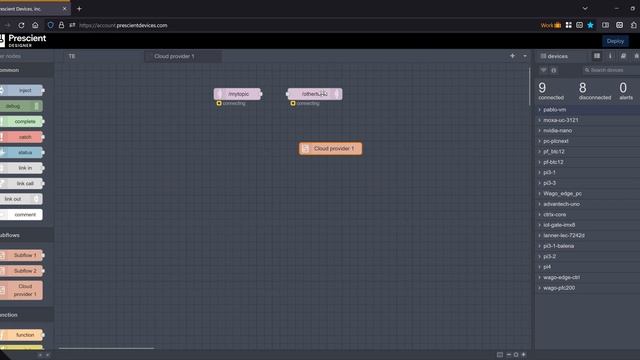The width and height of the screenshot is (640, 360).
Task: Click the inject palette node
Action: (x=21, y=91)
